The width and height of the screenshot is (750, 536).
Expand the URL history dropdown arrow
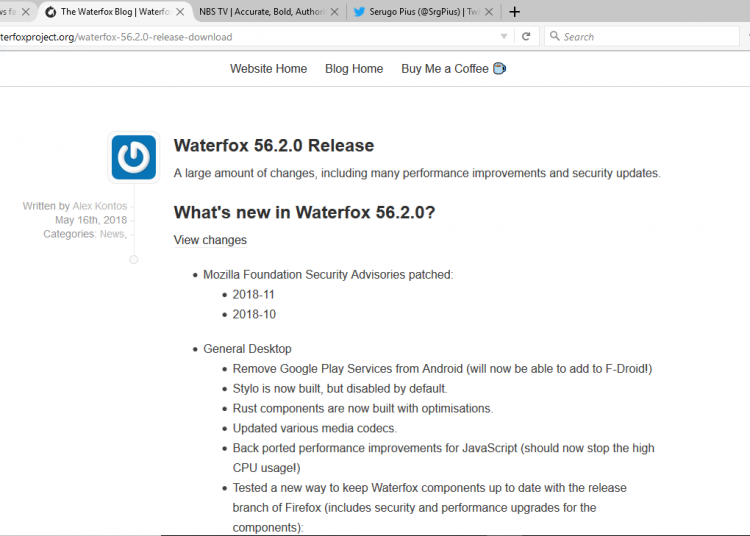pos(504,36)
